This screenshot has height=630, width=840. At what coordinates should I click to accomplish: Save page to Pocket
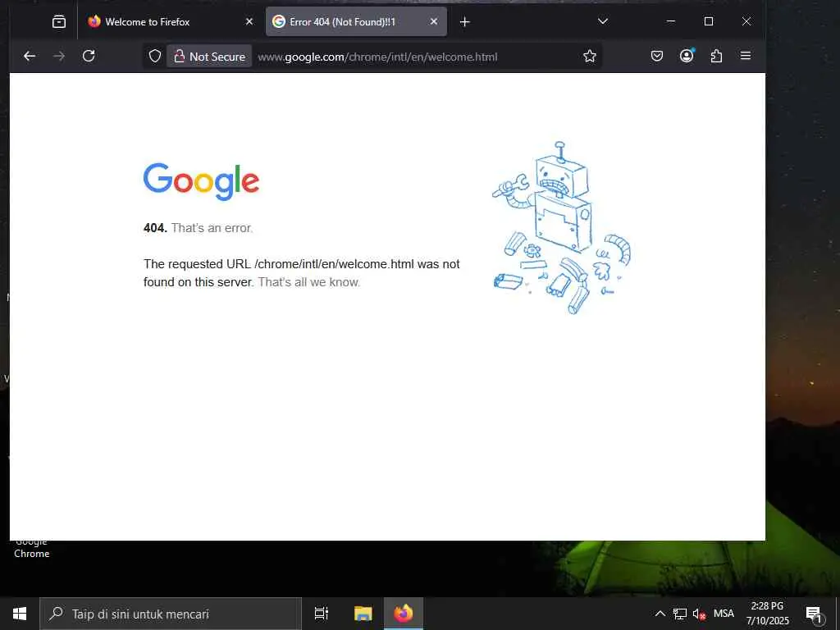(x=657, y=56)
